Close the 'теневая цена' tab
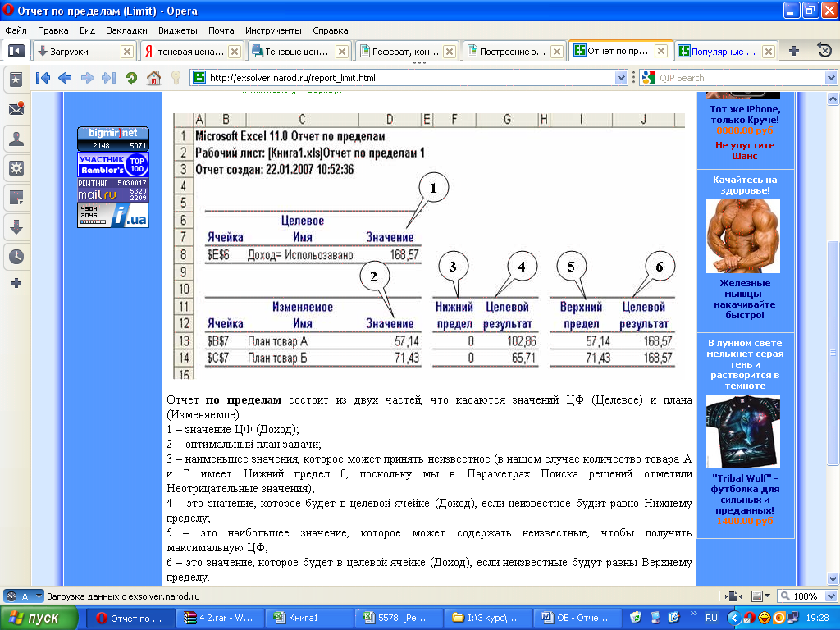840x630 pixels. [x=234, y=52]
